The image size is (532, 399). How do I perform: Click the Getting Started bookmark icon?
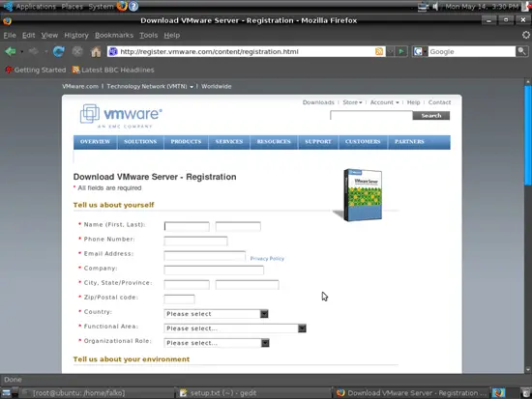click(9, 70)
